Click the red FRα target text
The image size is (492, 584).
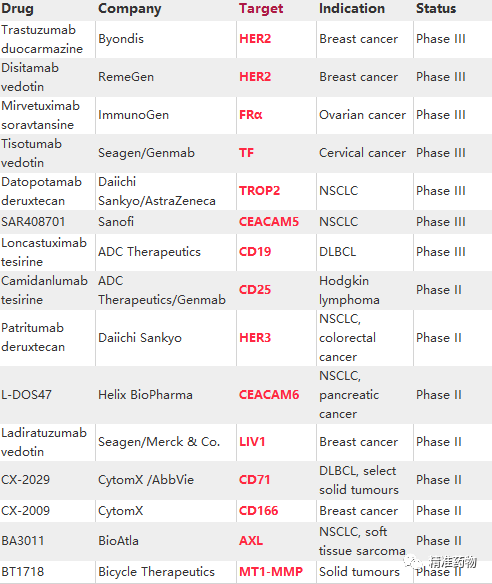[x=251, y=115]
